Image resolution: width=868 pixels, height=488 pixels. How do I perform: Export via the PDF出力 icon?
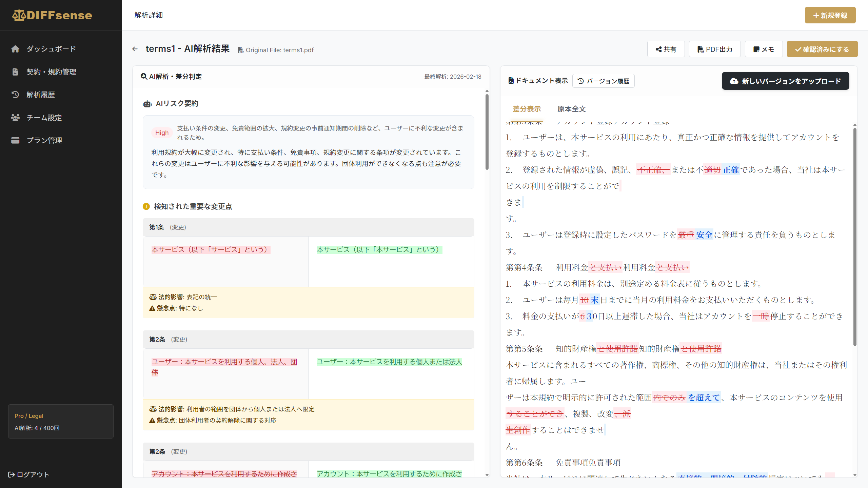click(x=701, y=49)
